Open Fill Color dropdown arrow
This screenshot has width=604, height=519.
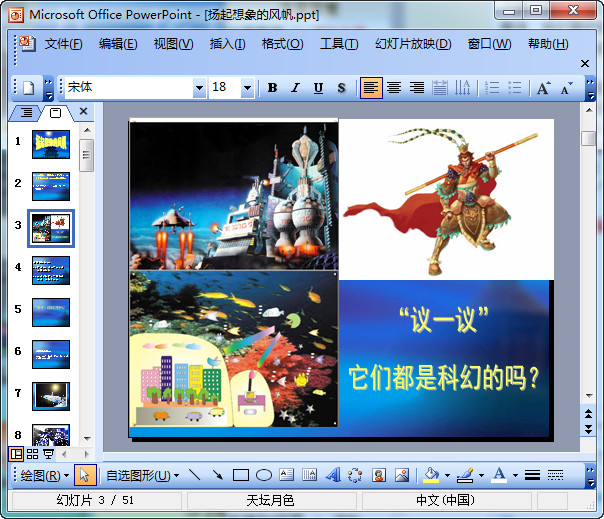click(x=448, y=475)
